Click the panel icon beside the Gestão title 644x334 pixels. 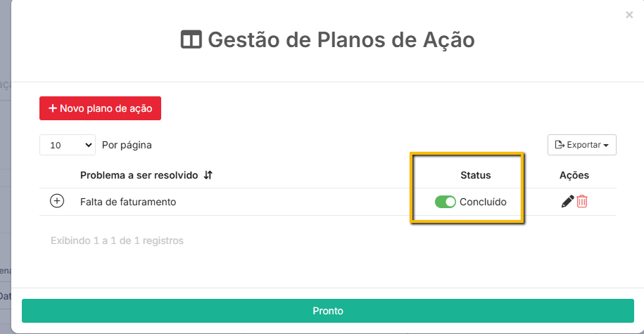(x=191, y=40)
